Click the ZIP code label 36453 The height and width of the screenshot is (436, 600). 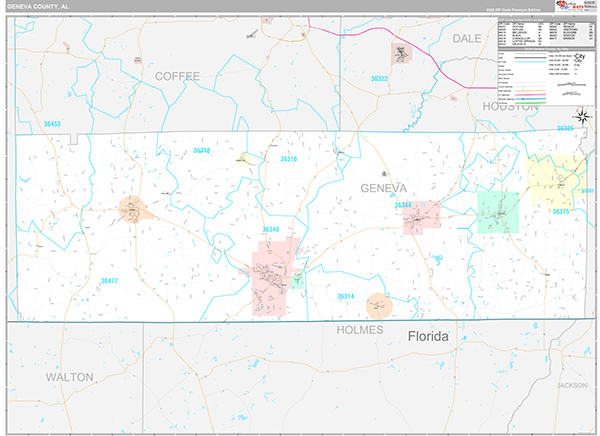tap(52, 124)
